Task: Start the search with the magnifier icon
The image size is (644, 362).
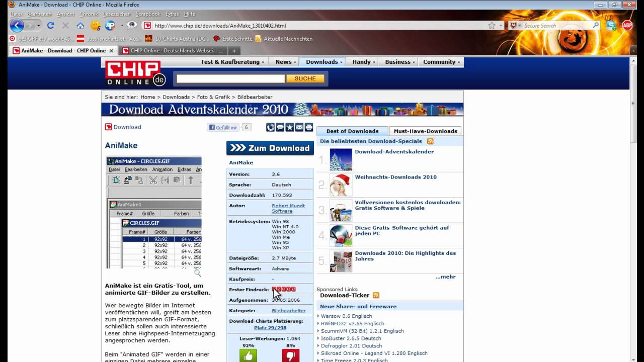Action: pyautogui.click(x=596, y=25)
